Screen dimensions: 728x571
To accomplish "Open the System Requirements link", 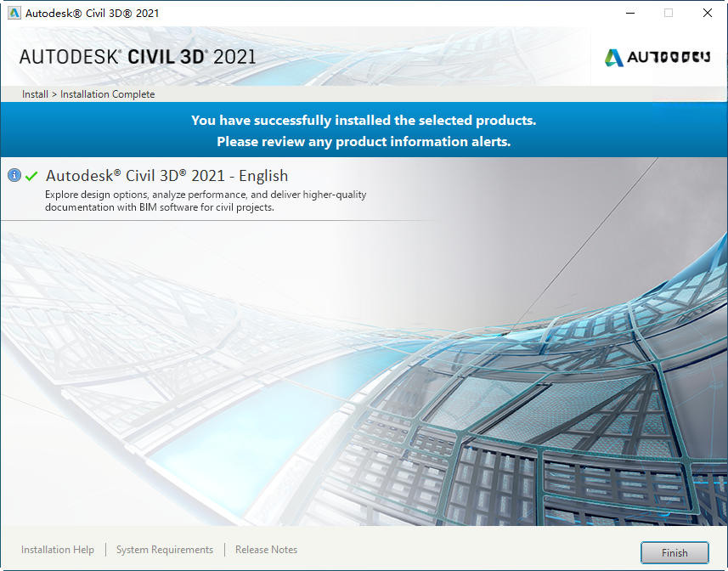I will [165, 550].
